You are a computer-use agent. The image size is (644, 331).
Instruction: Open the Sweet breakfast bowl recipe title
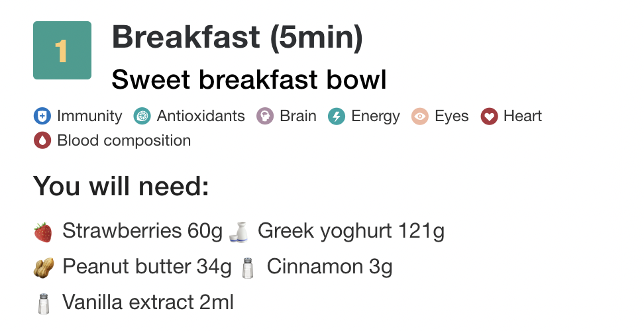click(249, 80)
